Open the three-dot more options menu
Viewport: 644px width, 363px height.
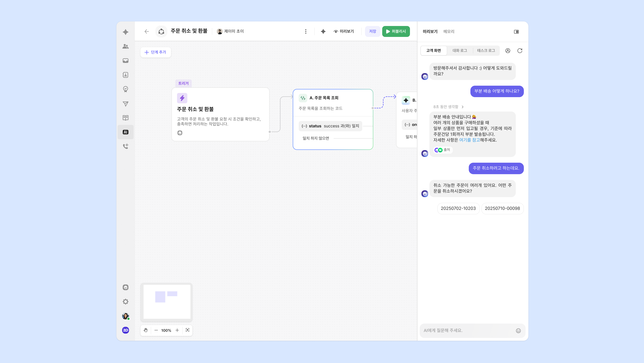(305, 32)
